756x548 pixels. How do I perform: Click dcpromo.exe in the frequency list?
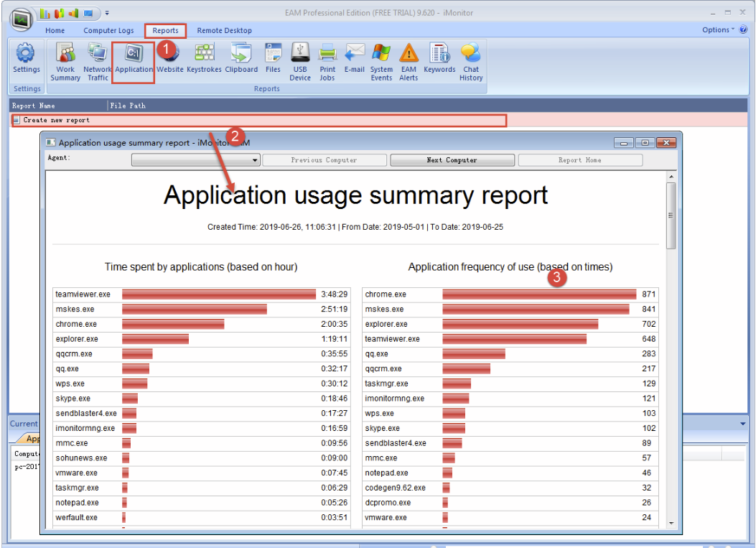tap(388, 503)
